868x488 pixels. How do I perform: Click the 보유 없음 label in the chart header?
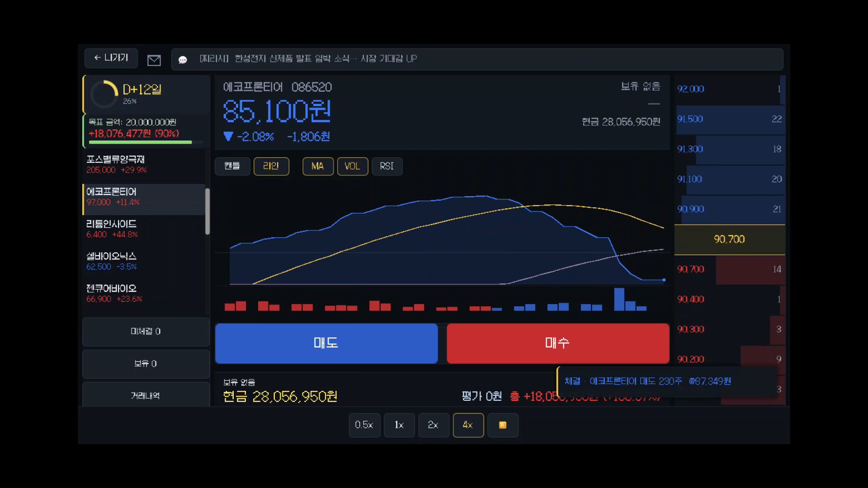[641, 86]
